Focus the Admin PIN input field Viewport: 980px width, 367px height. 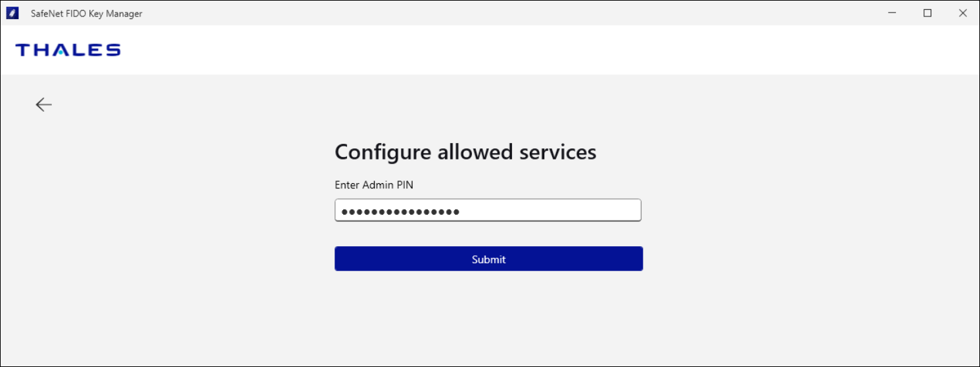(x=488, y=211)
